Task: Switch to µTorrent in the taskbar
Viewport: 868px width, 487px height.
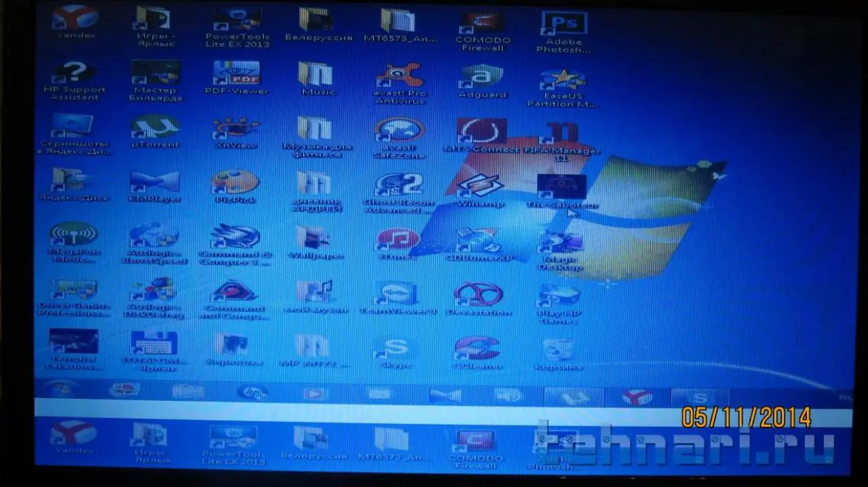Action: coord(574,397)
